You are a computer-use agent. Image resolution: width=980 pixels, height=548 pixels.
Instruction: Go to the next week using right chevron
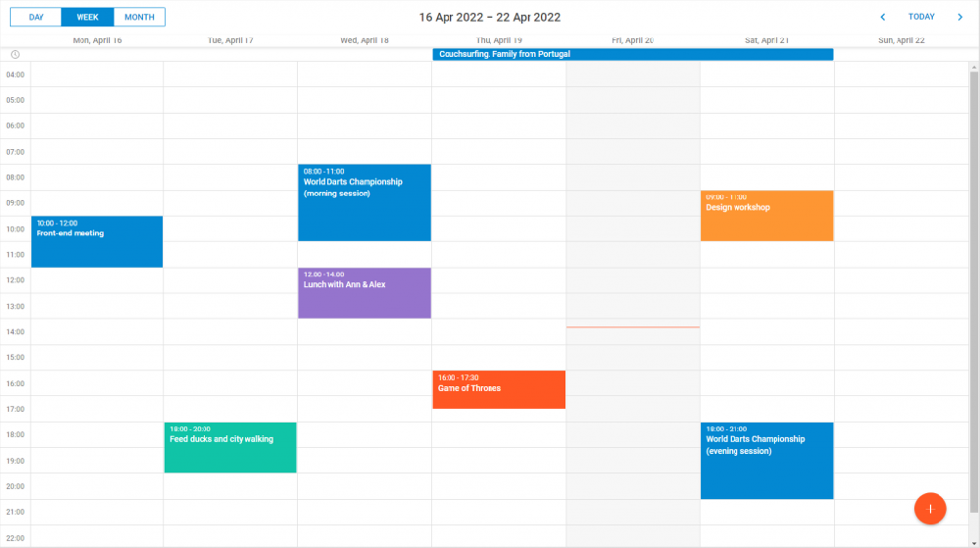pos(960,17)
